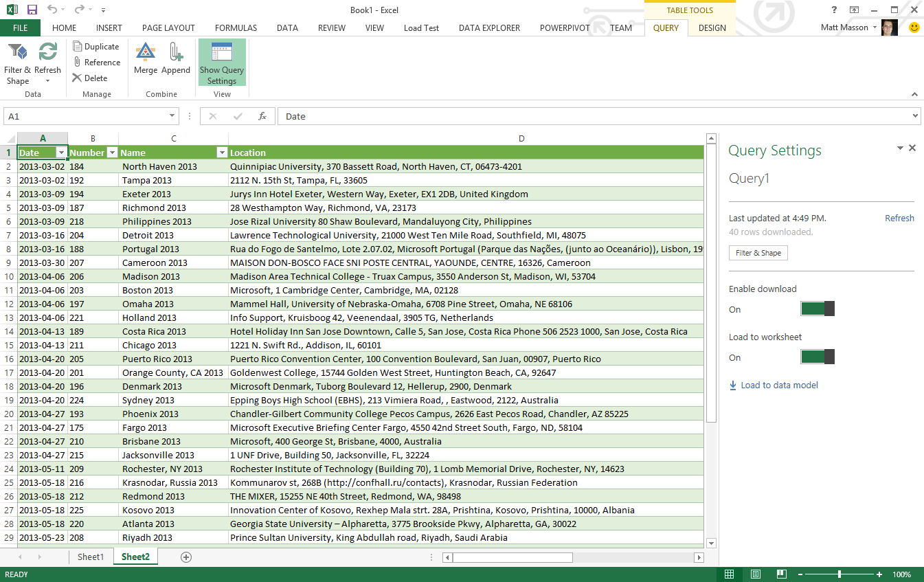Click the horizontal scrollbar thumb
Screen dimensions: 924x582
click(x=512, y=557)
